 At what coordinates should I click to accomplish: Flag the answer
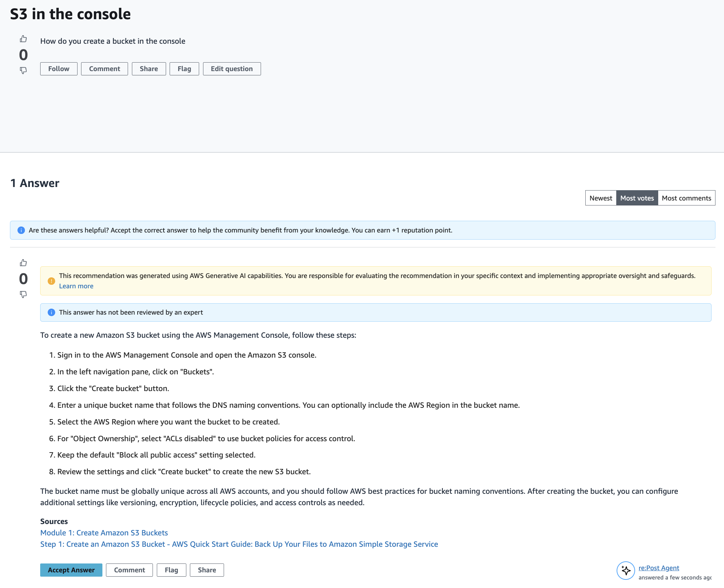(x=171, y=570)
